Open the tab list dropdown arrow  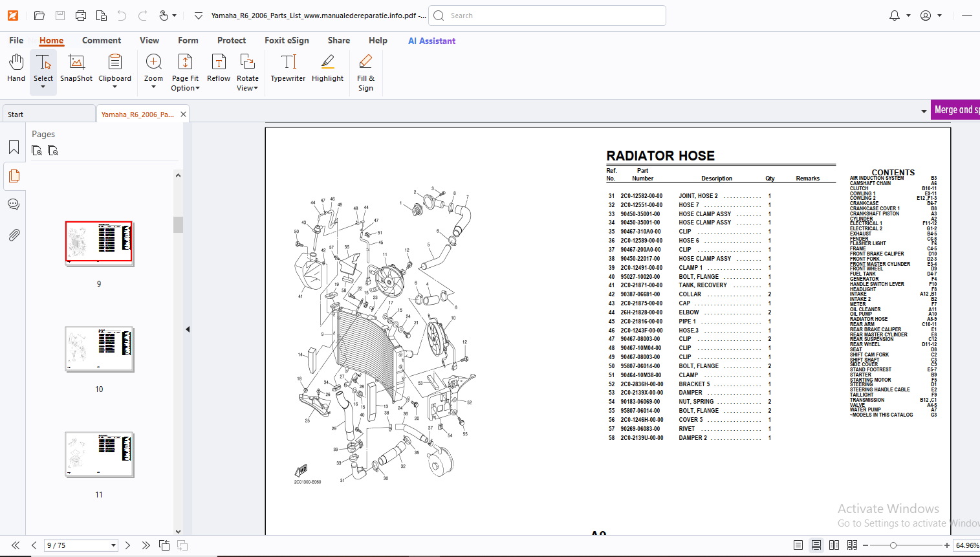click(924, 111)
